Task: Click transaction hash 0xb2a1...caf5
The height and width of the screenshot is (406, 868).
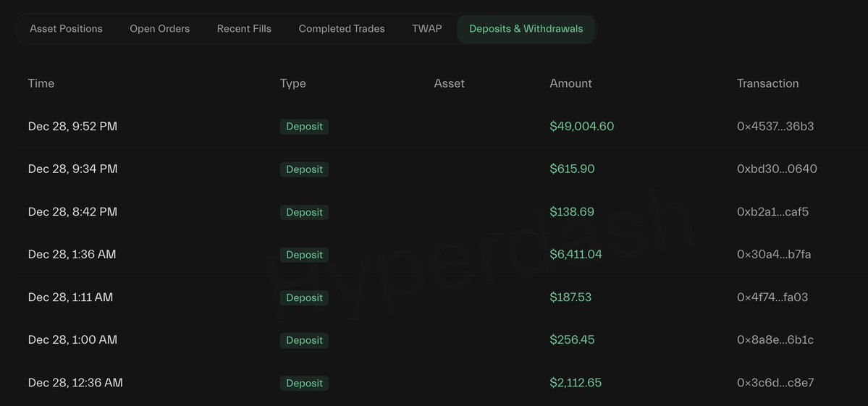Action: point(772,212)
